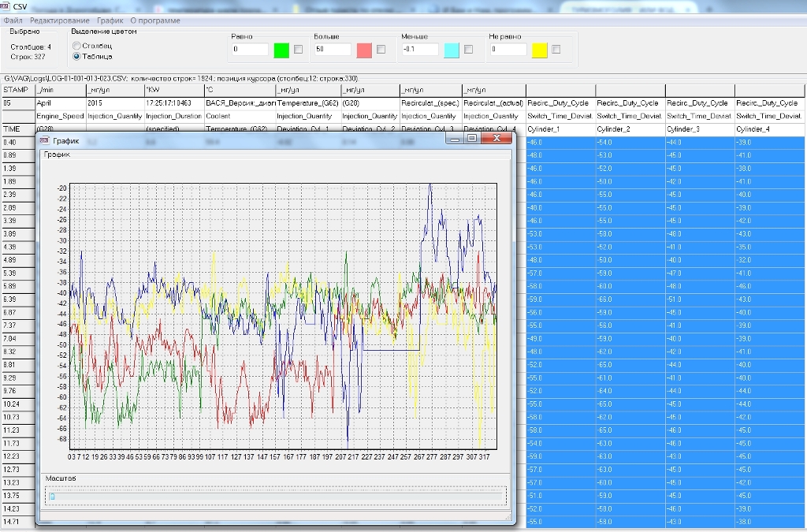Viewport: 807px width, 532px height.
Task: Click the 2015 cell
Action: (115, 103)
